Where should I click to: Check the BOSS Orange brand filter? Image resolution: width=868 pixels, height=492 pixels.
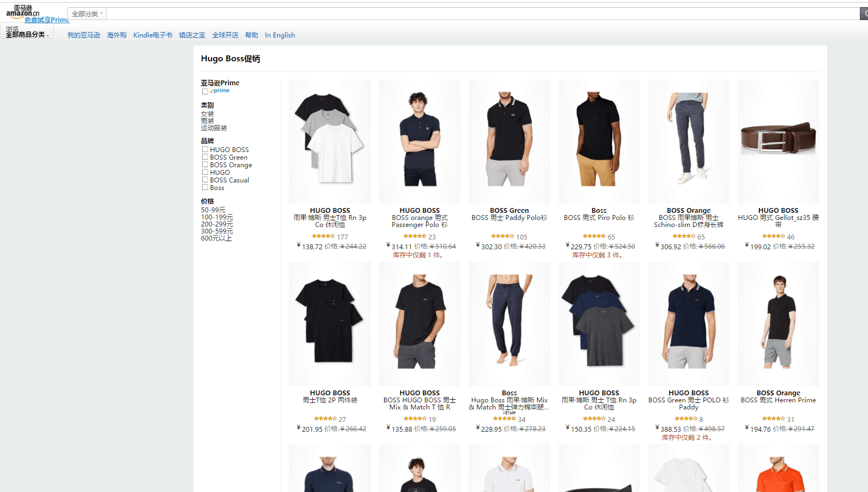[205, 165]
